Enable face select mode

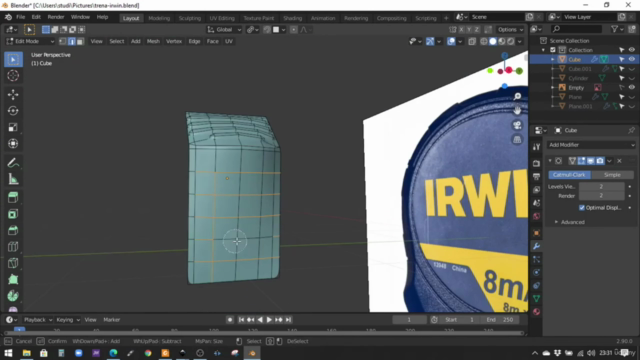80,41
